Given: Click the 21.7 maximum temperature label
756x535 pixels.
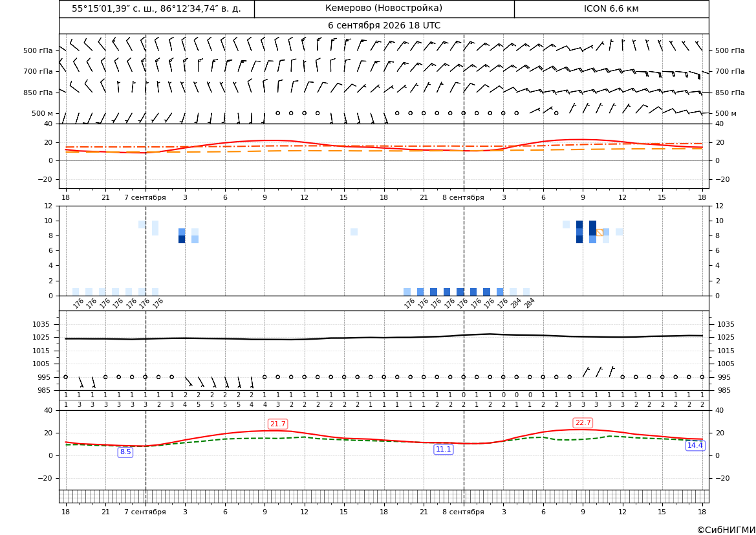Looking at the screenshot, I should coord(277,424).
